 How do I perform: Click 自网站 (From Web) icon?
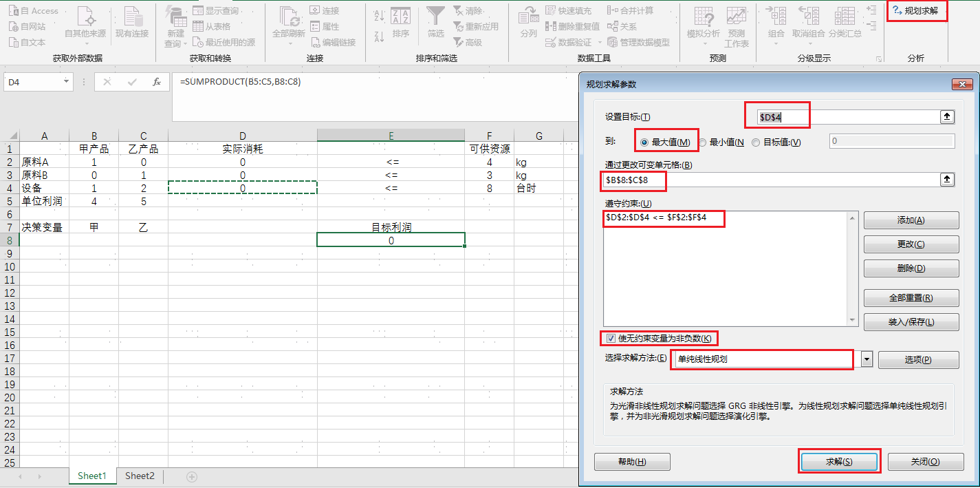[x=14, y=26]
